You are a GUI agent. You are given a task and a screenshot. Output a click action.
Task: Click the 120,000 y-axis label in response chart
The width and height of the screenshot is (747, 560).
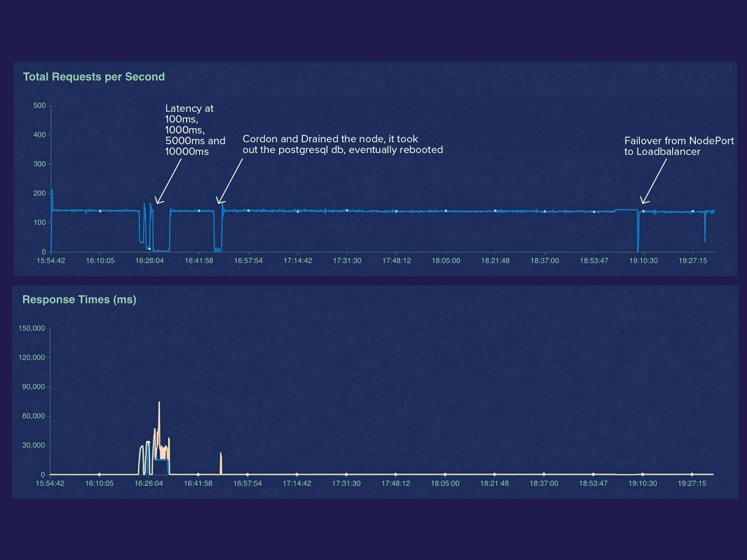[x=32, y=357]
